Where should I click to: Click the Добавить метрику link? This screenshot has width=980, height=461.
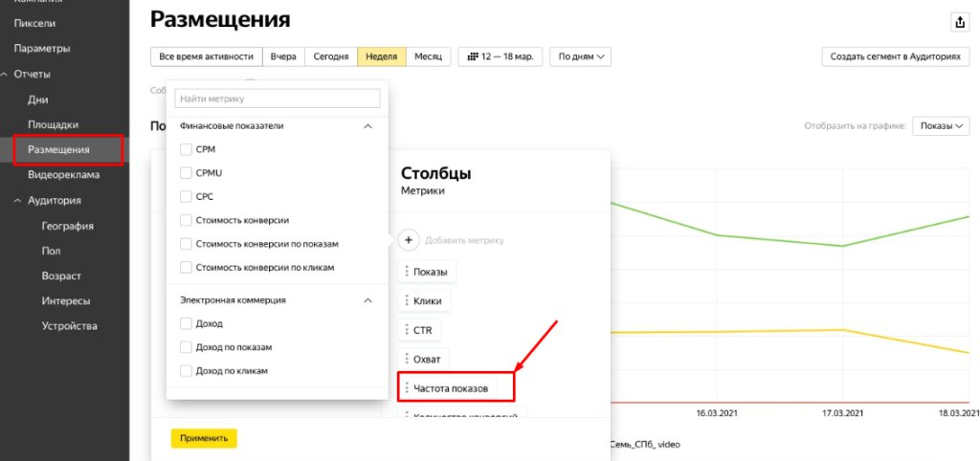[464, 240]
